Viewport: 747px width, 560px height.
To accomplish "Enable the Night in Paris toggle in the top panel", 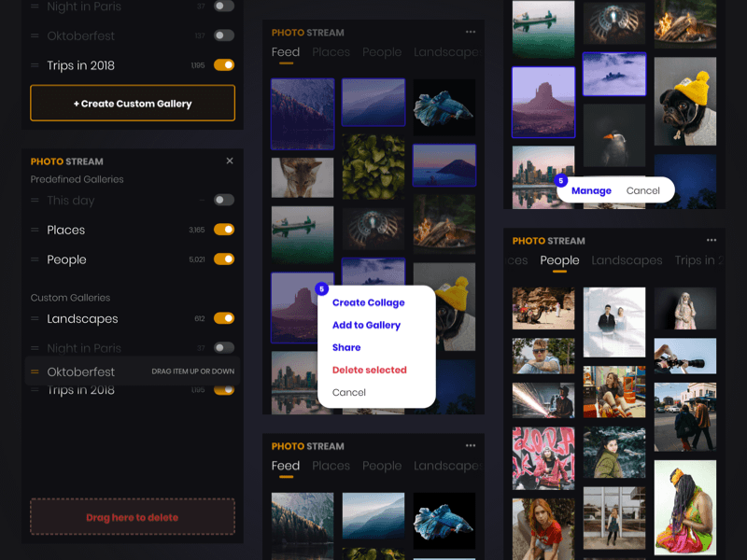I will pyautogui.click(x=224, y=6).
